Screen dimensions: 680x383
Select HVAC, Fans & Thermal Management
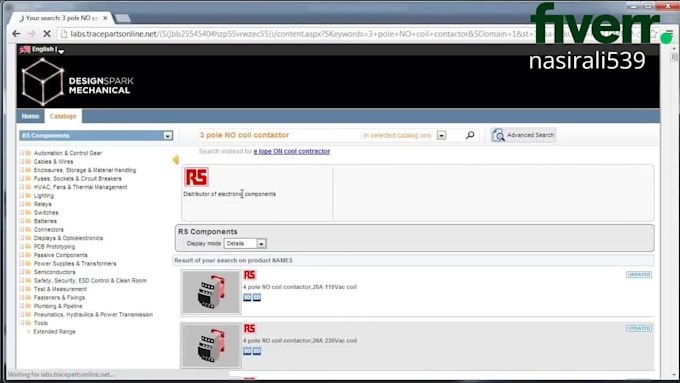pos(81,187)
